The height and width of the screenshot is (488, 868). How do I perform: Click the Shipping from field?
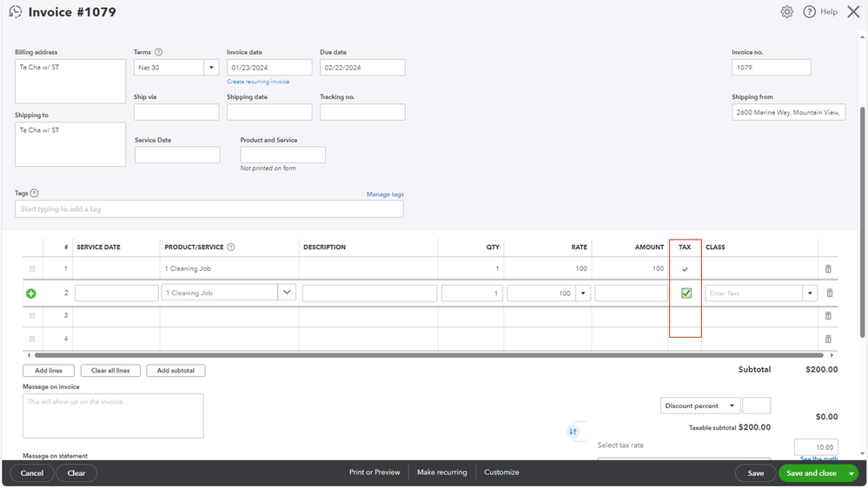[x=788, y=112]
